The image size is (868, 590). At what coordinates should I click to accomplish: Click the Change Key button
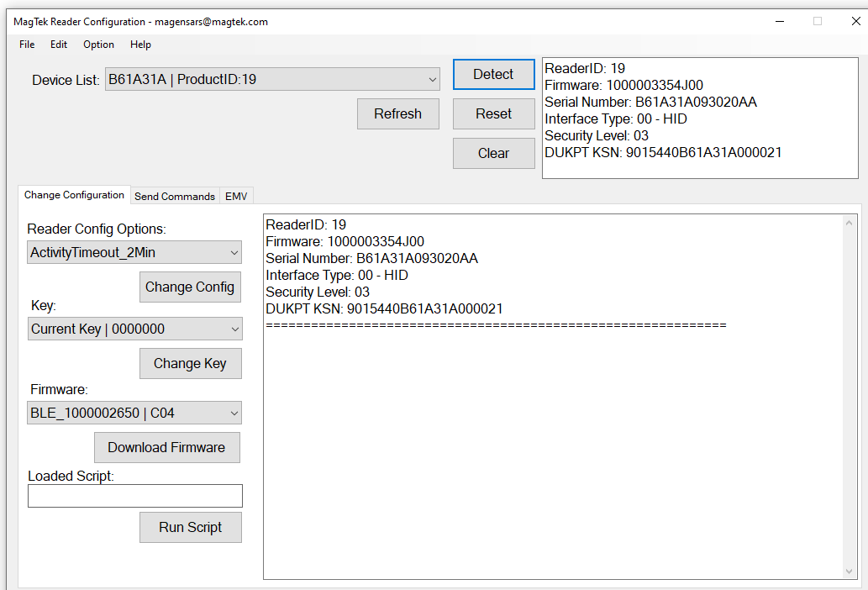click(190, 363)
